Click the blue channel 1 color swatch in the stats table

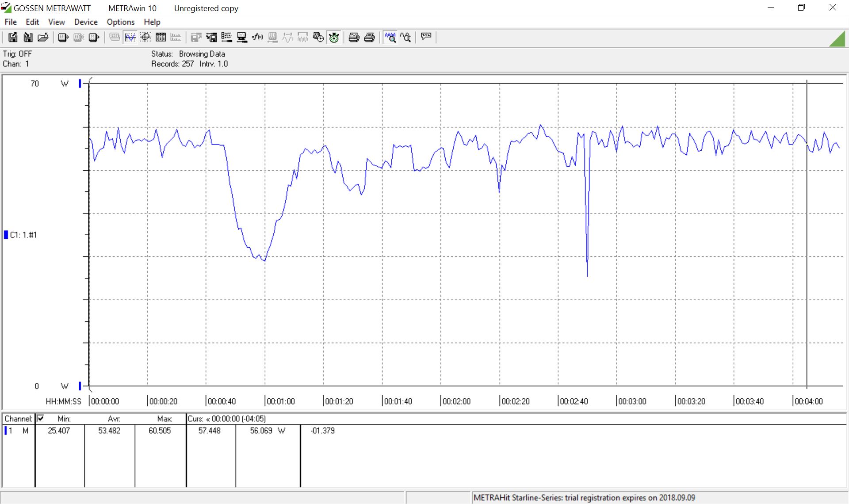click(6, 431)
